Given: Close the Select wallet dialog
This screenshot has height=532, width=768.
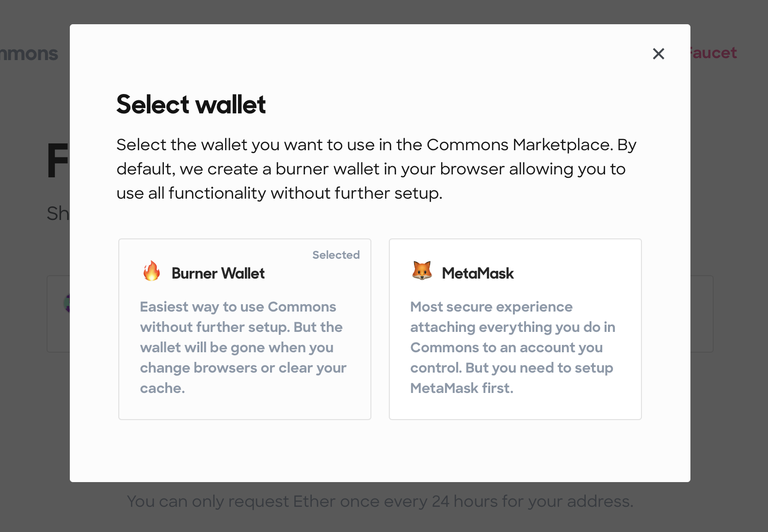Looking at the screenshot, I should [658, 54].
